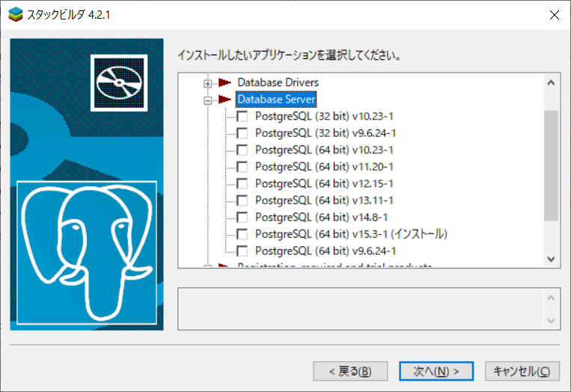Click the red arrow icon beside Database Server
Viewport: 571px width, 392px height.
coord(225,99)
